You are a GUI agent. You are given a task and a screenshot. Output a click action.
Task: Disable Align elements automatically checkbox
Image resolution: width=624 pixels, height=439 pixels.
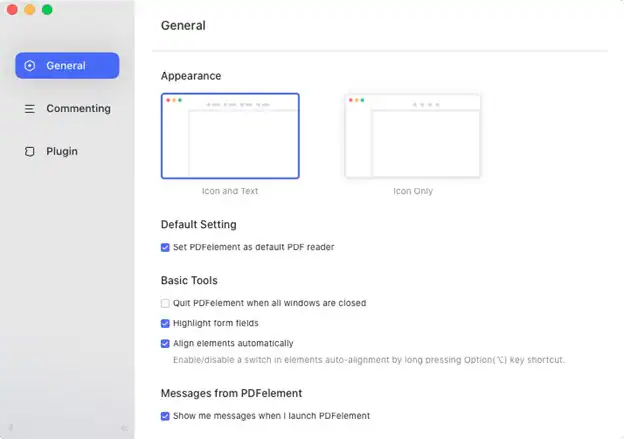(166, 343)
